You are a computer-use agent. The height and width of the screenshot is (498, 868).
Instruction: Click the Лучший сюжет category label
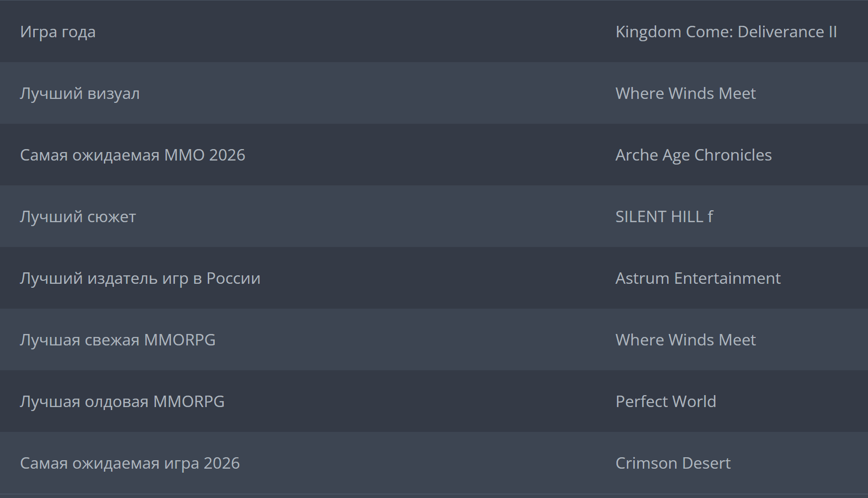pyautogui.click(x=78, y=217)
